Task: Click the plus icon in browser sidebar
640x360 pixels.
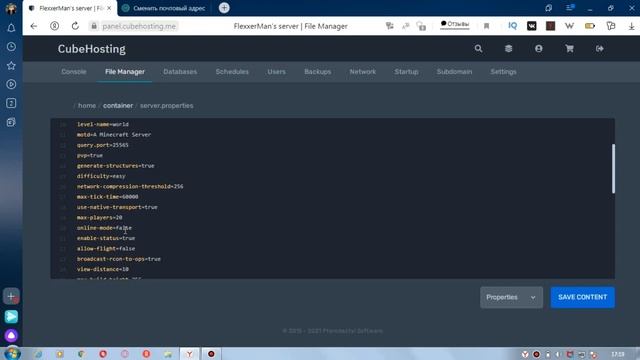Action: tap(11, 296)
